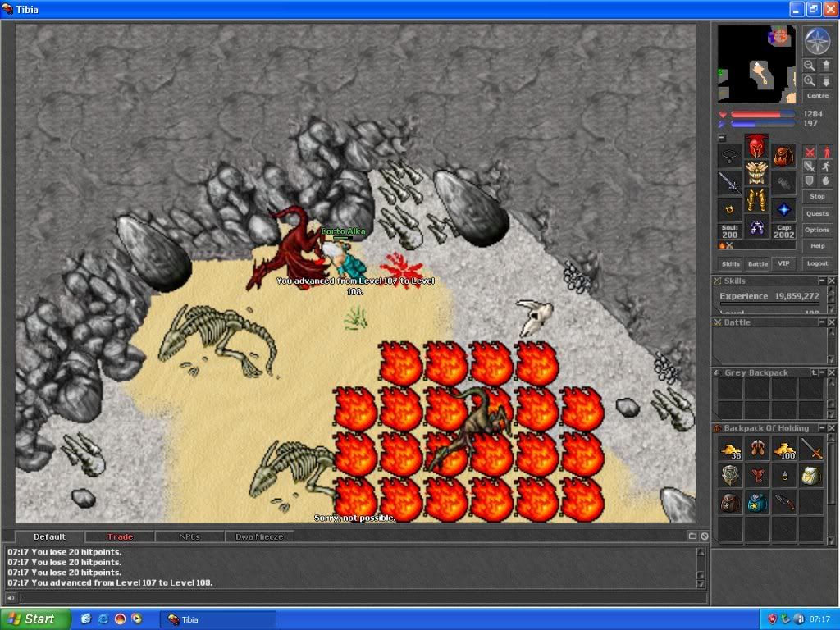
Task: Open the brown skull backpack item
Action: tap(731, 503)
